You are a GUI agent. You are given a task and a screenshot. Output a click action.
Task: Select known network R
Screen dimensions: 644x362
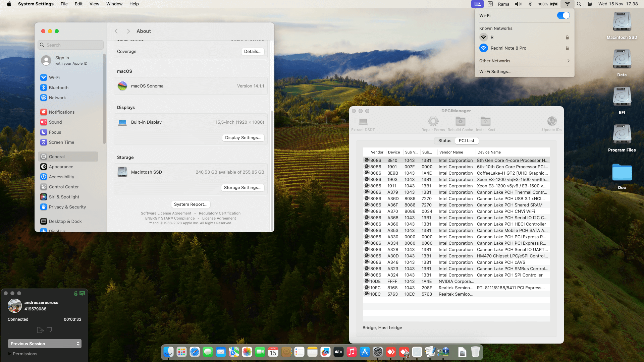coord(524,37)
